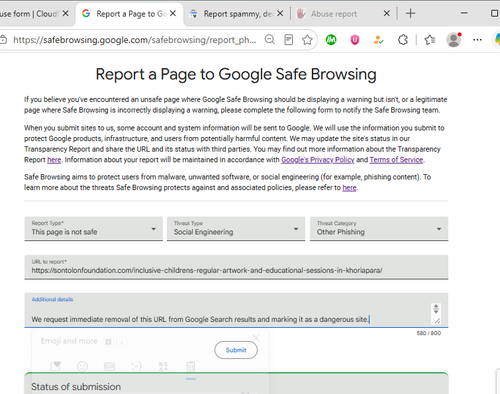
Task: Click the Report a Page to Google Safe Browsing heading
Action: pyautogui.click(x=236, y=74)
